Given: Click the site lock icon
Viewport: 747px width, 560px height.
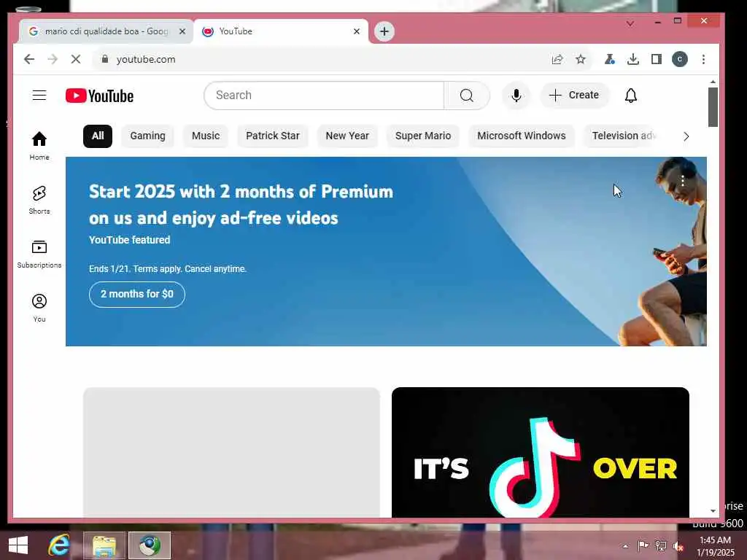Looking at the screenshot, I should pos(105,59).
